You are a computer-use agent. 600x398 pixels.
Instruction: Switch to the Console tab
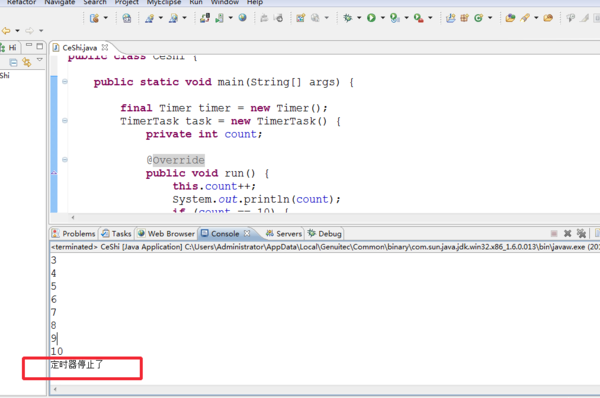point(225,233)
